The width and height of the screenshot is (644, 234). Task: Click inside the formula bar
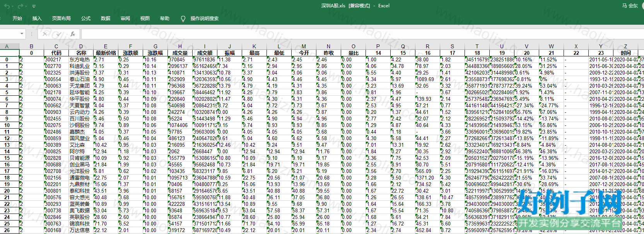(x=362, y=34)
